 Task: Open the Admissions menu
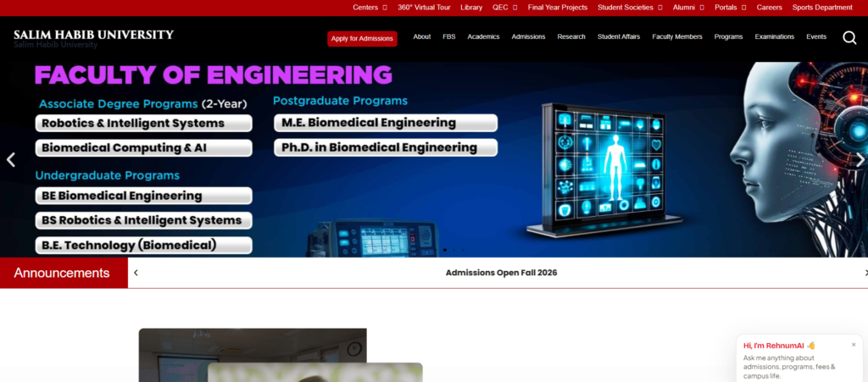(x=528, y=37)
